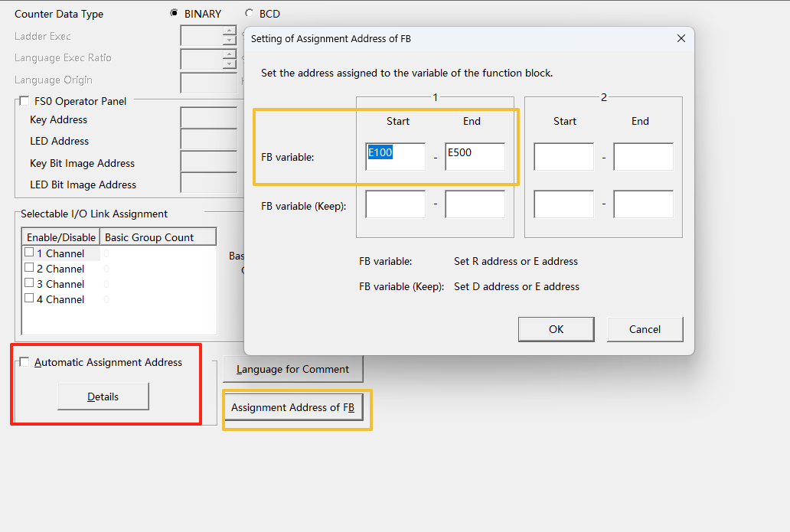This screenshot has width=790, height=532.
Task: Confirm the dialog with OK
Action: pos(557,329)
